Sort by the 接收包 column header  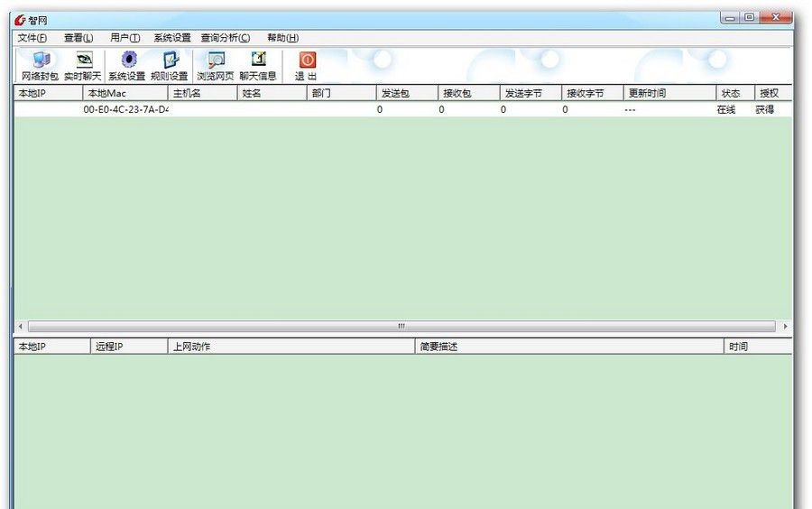(468, 93)
